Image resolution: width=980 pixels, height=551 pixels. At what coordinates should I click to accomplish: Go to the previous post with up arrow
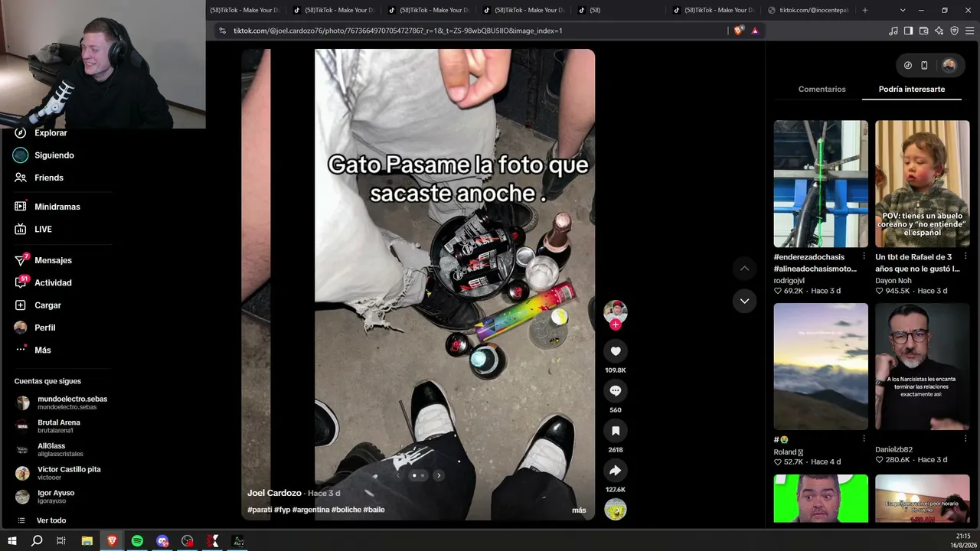[x=744, y=269]
